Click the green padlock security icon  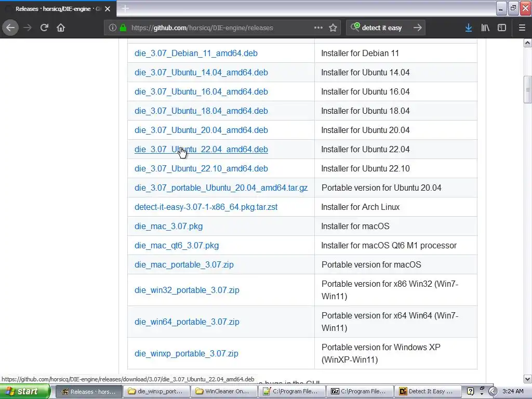pos(123,28)
